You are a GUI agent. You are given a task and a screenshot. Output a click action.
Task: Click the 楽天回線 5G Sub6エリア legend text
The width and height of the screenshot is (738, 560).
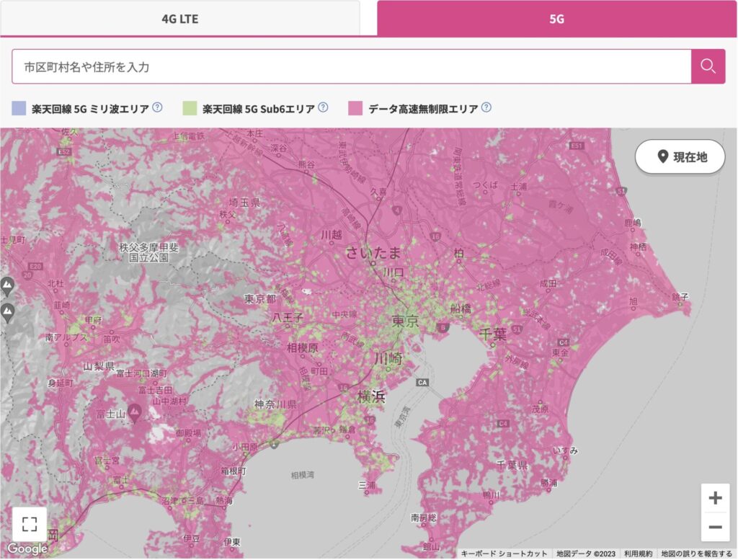pos(259,109)
